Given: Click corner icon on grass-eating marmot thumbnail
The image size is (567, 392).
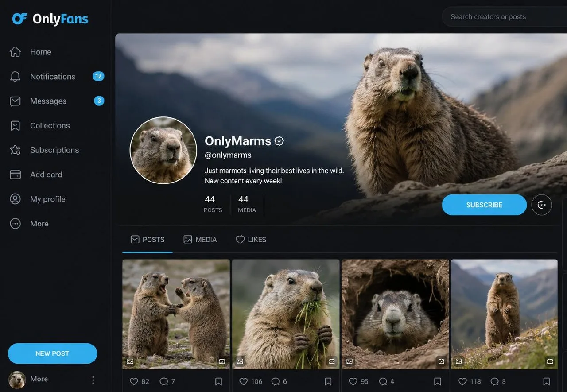Looking at the screenshot, I should tap(332, 361).
